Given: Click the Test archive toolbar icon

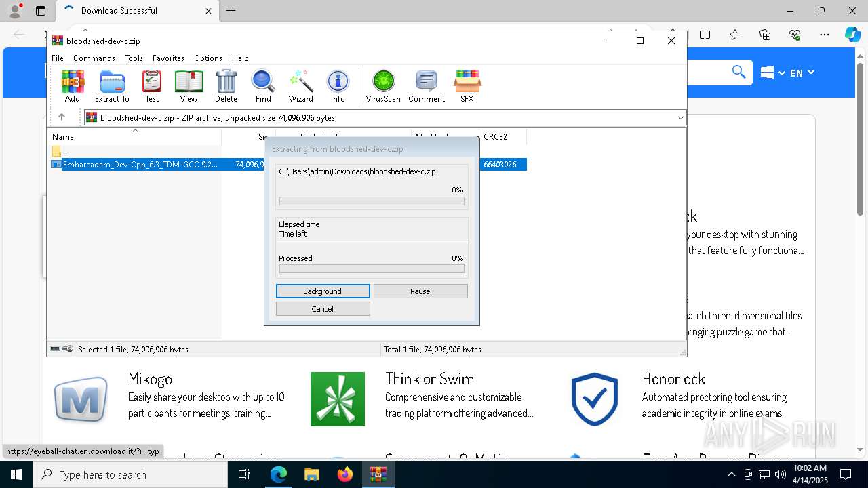Looking at the screenshot, I should point(152,86).
